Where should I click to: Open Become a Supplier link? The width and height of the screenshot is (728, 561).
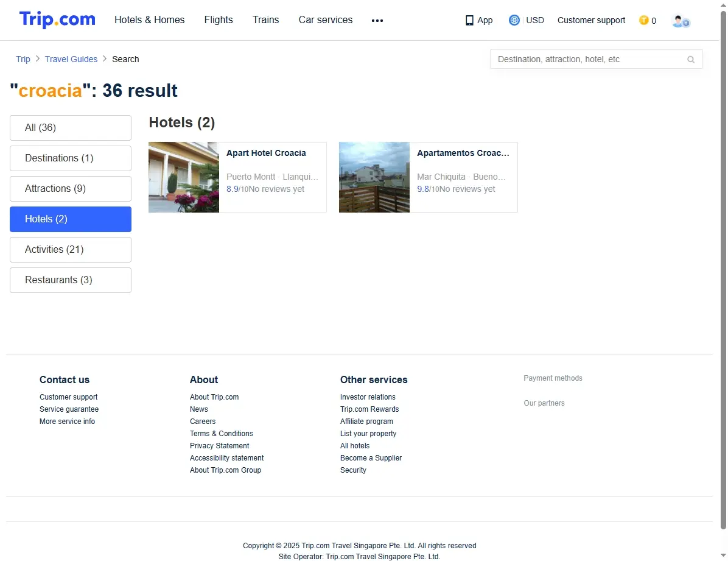[371, 458]
